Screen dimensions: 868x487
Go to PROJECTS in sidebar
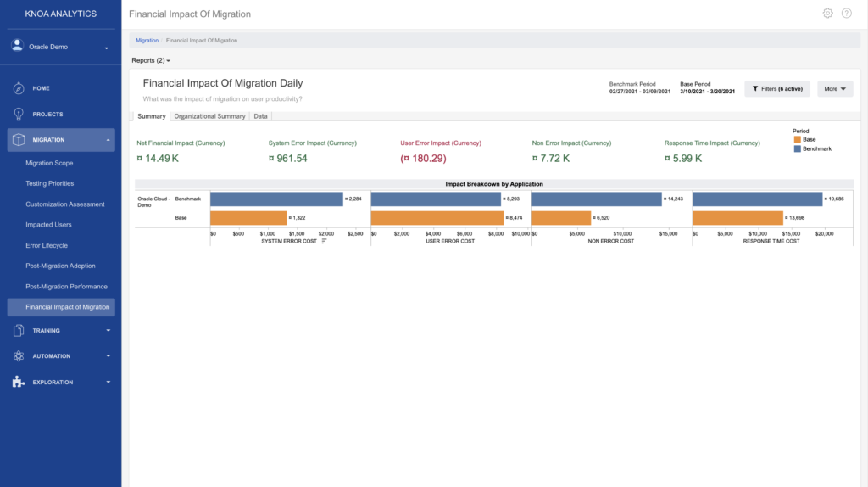click(x=47, y=115)
